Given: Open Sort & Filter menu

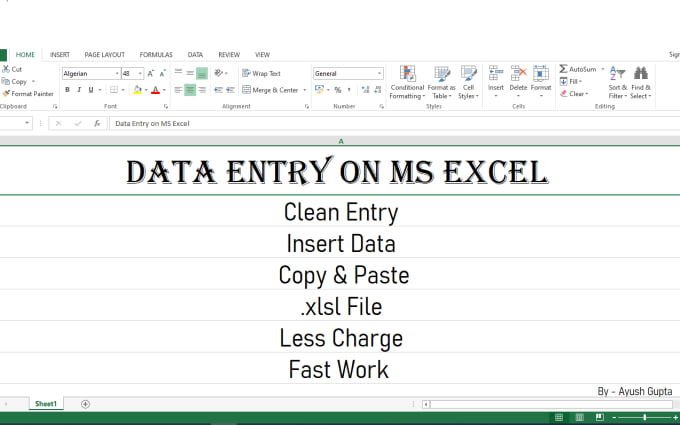Looking at the screenshot, I should pos(618,82).
